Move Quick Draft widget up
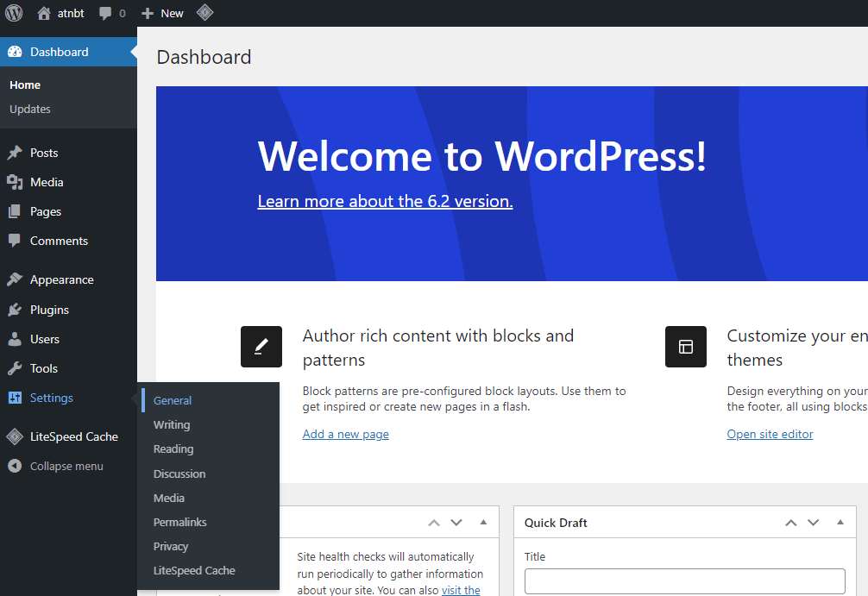 (x=791, y=523)
